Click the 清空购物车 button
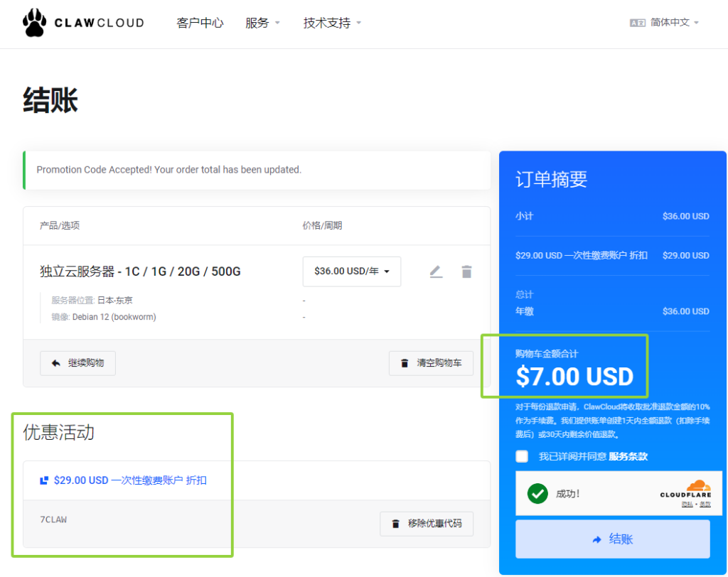This screenshot has width=728, height=577. [x=431, y=363]
